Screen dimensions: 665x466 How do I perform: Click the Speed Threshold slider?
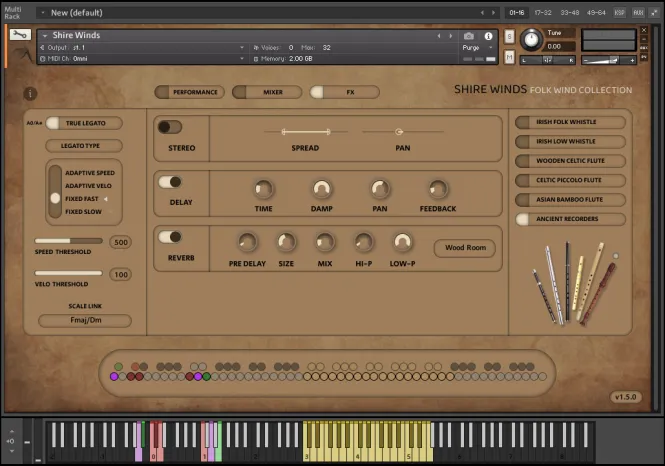tap(68, 241)
